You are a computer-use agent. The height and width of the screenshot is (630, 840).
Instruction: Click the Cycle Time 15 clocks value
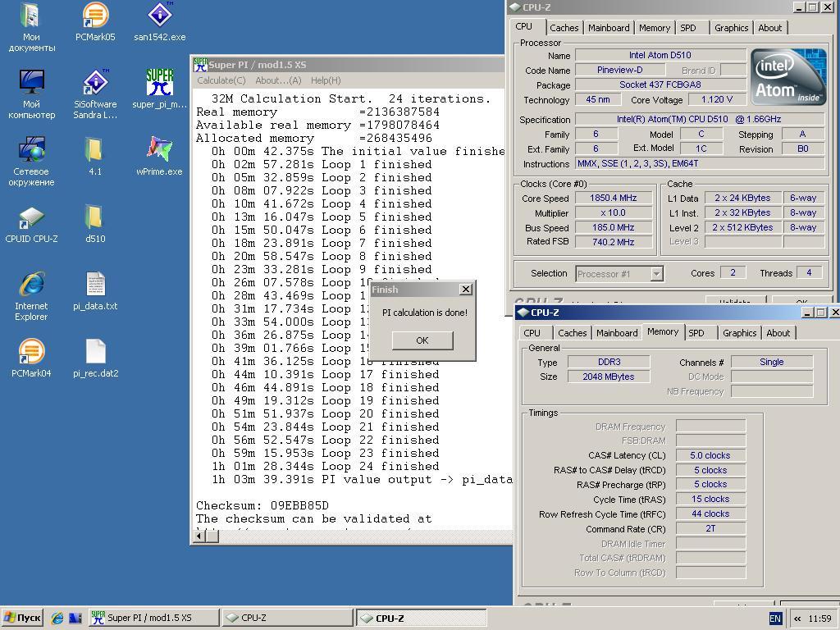(x=710, y=500)
